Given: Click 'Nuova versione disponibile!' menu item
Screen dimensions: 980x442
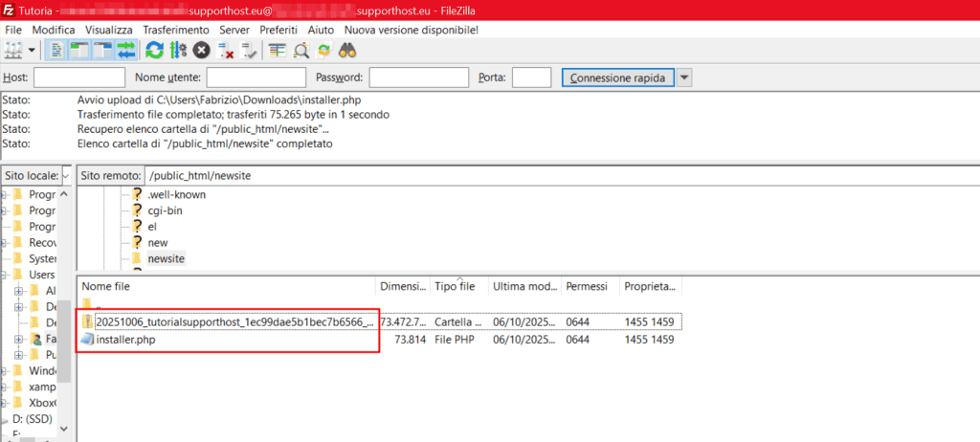Looking at the screenshot, I should 412,30.
